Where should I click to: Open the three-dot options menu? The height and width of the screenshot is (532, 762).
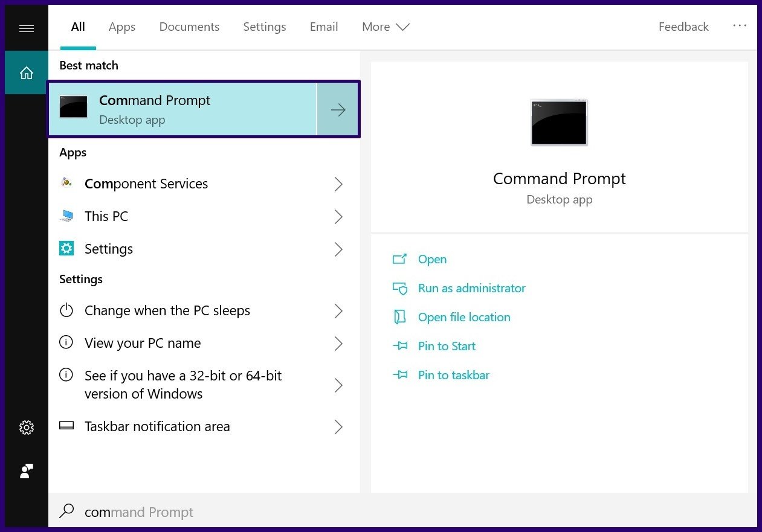[740, 26]
